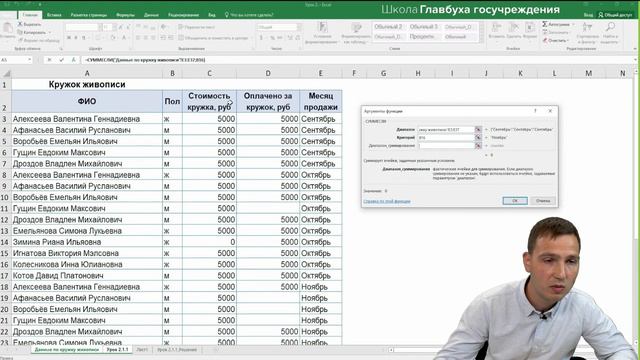Open the Формулы ribbon tab
The height and width of the screenshot is (360, 640).
[125, 15]
